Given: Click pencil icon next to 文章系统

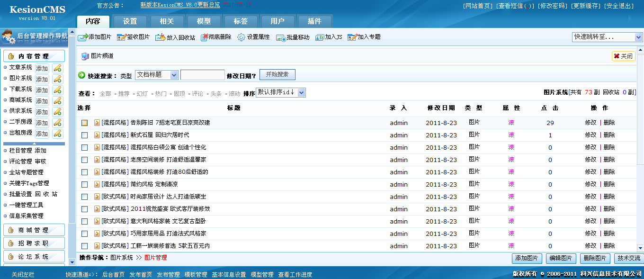Looking at the screenshot, I should [x=57, y=68].
